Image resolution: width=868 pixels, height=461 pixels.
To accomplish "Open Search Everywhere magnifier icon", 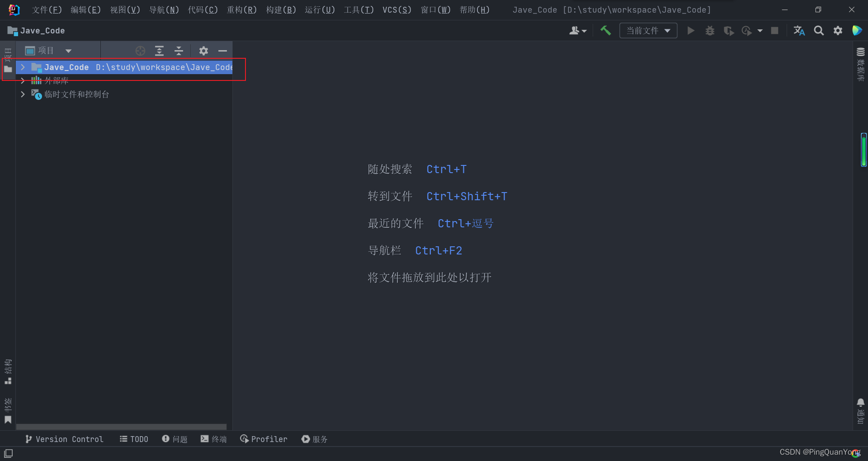I will 819,30.
